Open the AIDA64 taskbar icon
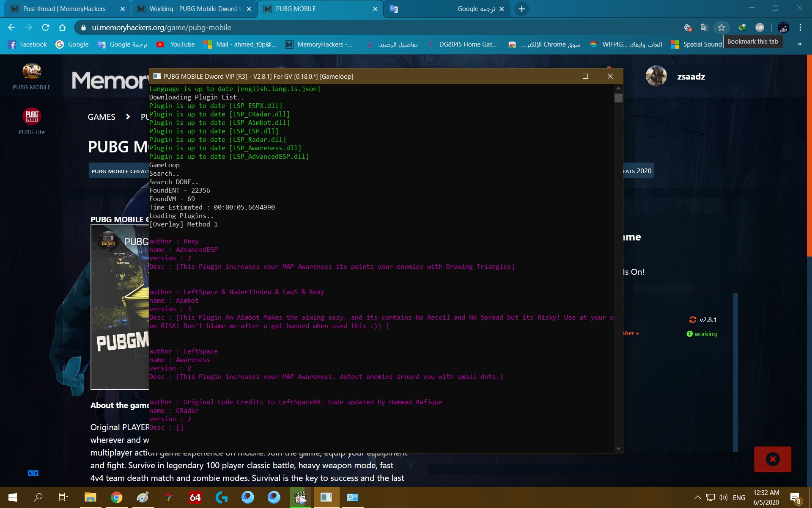 click(x=195, y=497)
